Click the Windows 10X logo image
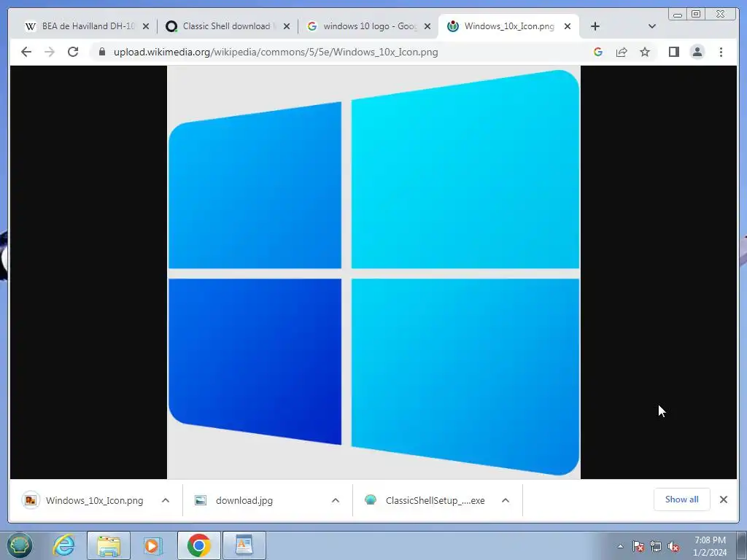Viewport: 747px width, 560px height. pos(374,273)
